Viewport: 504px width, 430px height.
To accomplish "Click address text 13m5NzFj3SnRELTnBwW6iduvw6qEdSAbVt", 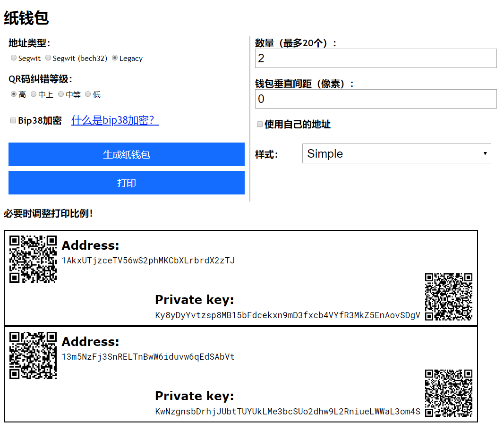I will point(148,357).
